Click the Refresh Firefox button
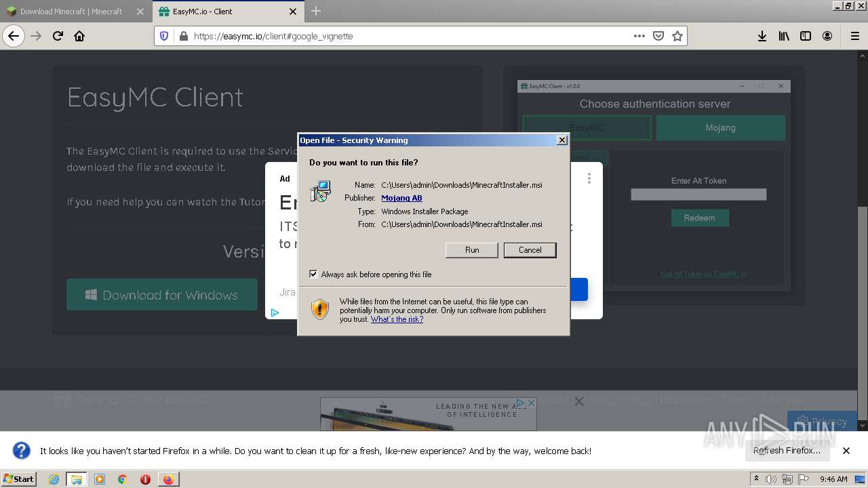 (787, 450)
